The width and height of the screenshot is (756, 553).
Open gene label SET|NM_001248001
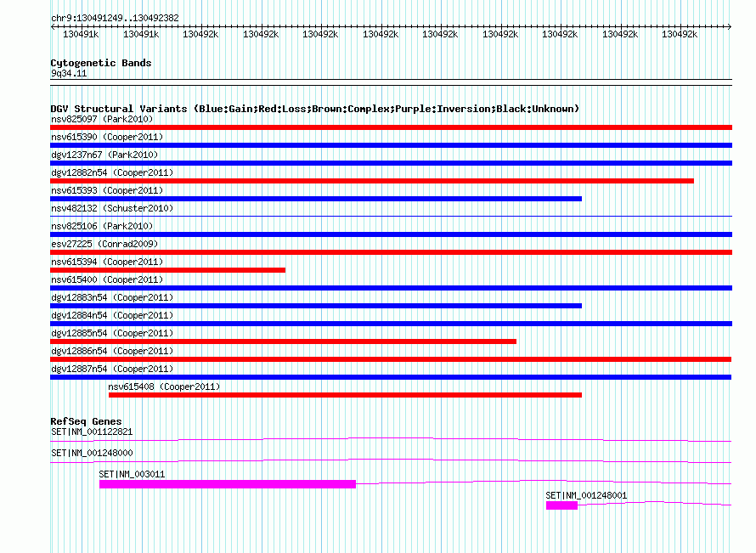click(586, 495)
